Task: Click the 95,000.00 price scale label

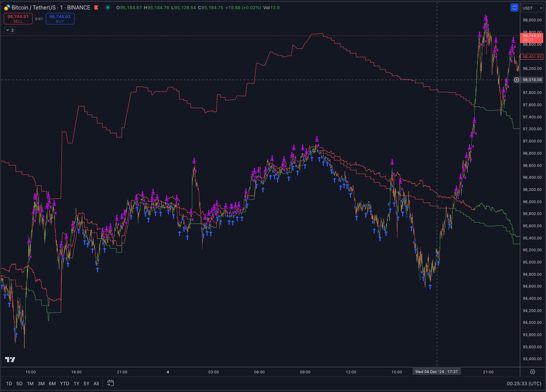Action: click(x=532, y=262)
